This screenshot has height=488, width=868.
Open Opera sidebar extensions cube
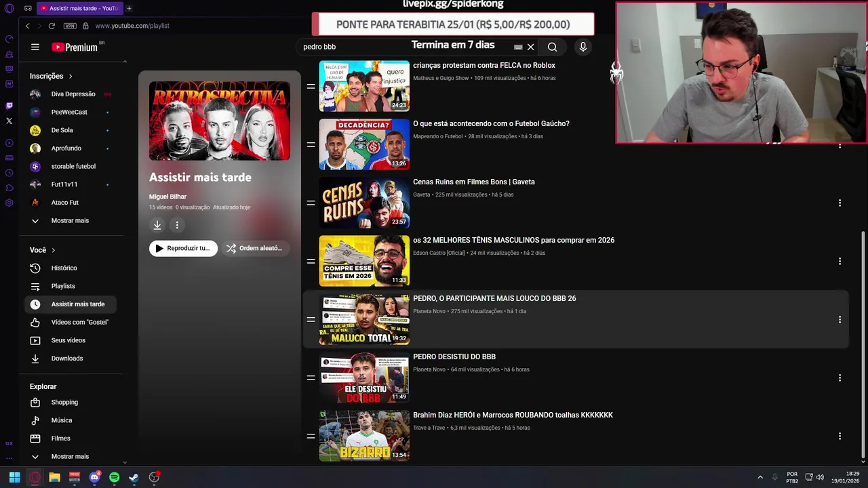click(9, 188)
